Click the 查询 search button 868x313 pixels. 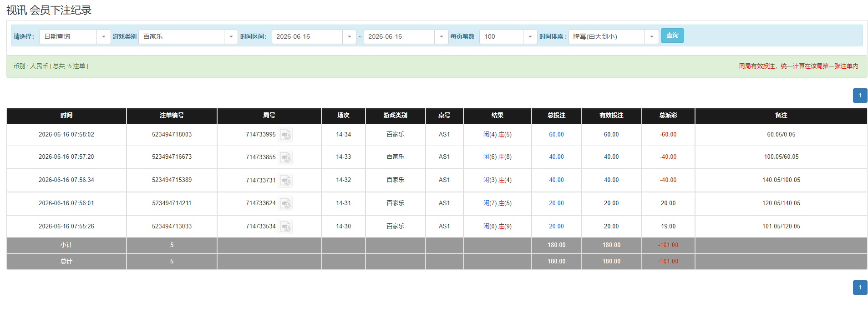(x=672, y=35)
